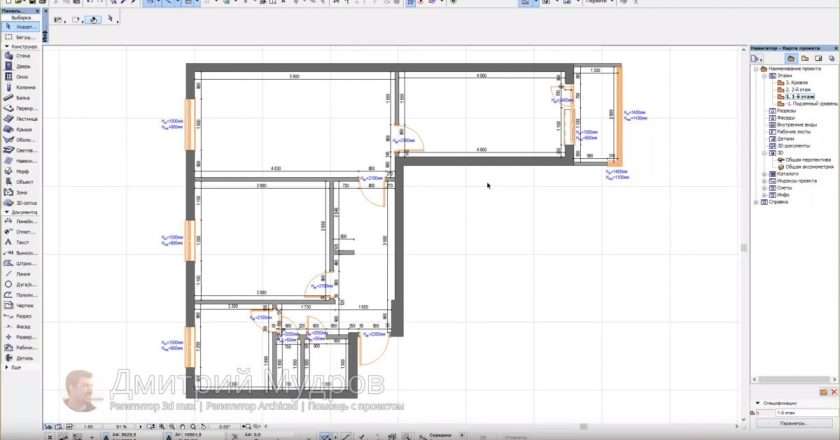Select the Window (Окно) tool
Screen dimensions: 840x440
tap(20, 77)
